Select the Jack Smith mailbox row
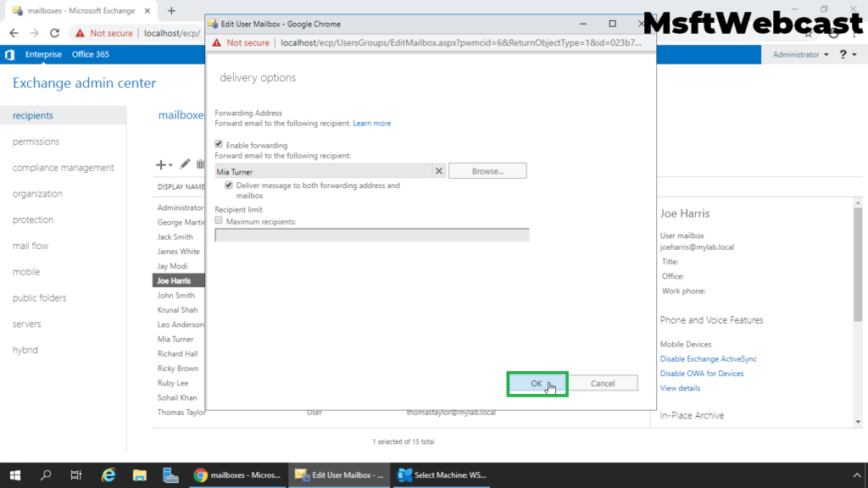The image size is (868, 488). [x=180, y=237]
